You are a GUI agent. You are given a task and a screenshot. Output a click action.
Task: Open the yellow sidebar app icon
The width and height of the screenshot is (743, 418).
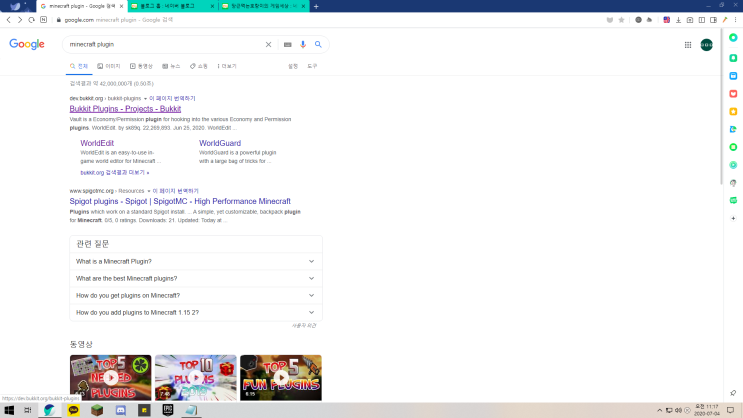pyautogui.click(x=733, y=111)
